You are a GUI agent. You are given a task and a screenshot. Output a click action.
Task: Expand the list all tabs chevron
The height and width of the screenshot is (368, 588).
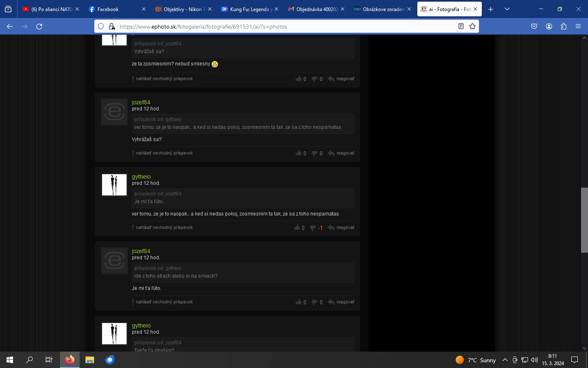pyautogui.click(x=507, y=9)
